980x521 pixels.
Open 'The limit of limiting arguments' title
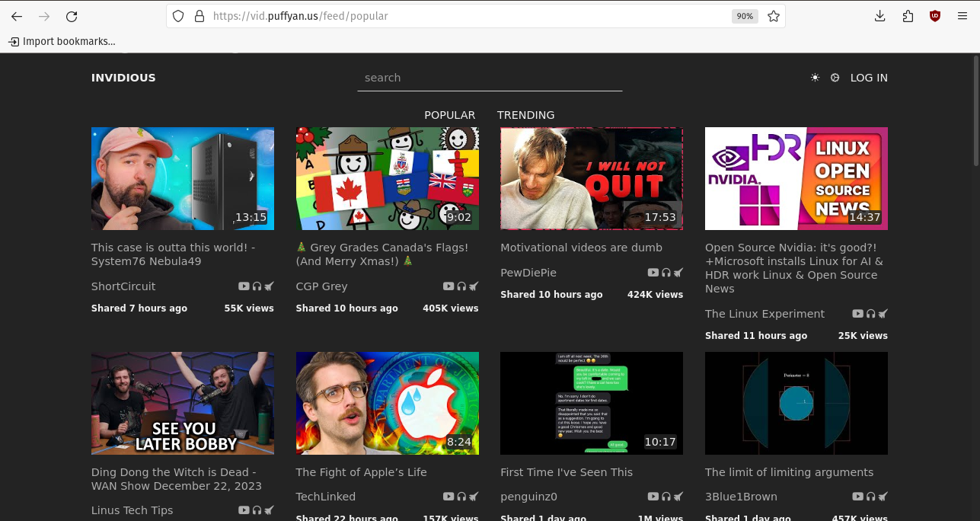(x=789, y=472)
